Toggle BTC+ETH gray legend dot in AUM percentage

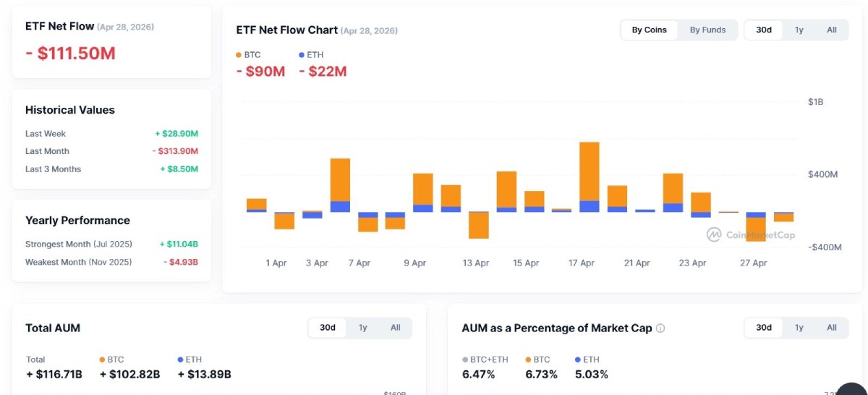coord(465,360)
